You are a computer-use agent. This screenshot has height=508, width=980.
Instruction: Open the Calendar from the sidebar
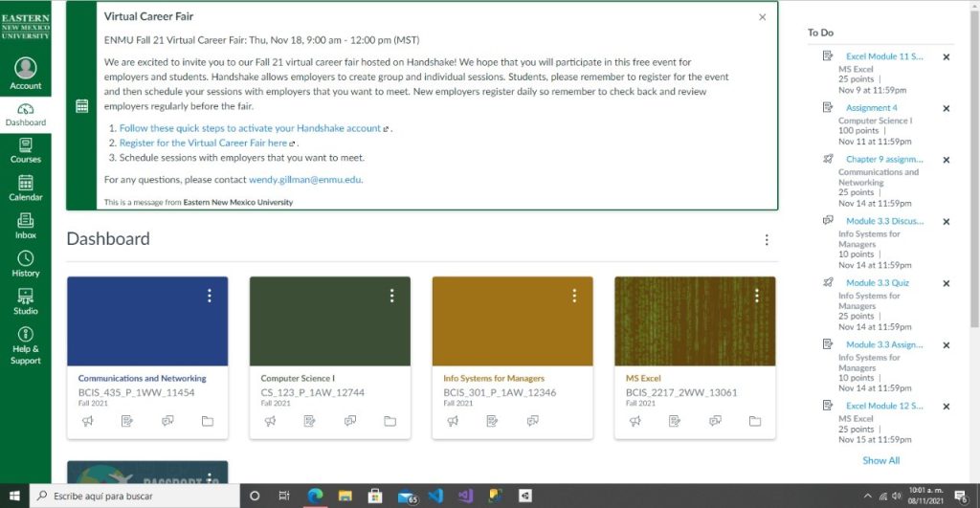[26, 188]
